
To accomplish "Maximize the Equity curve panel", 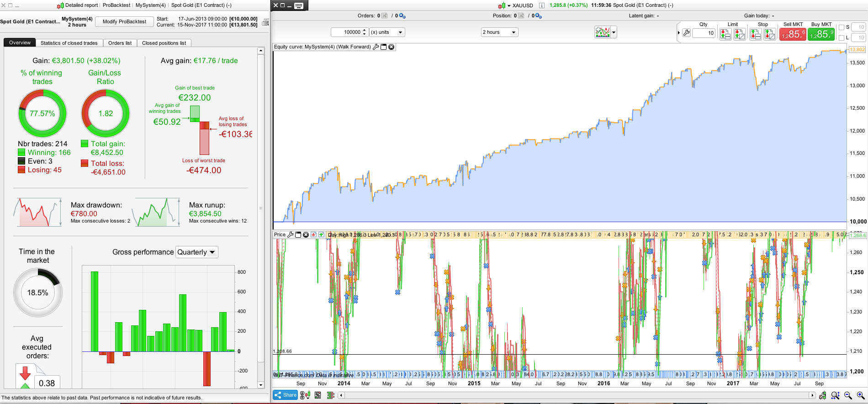I will 384,47.
